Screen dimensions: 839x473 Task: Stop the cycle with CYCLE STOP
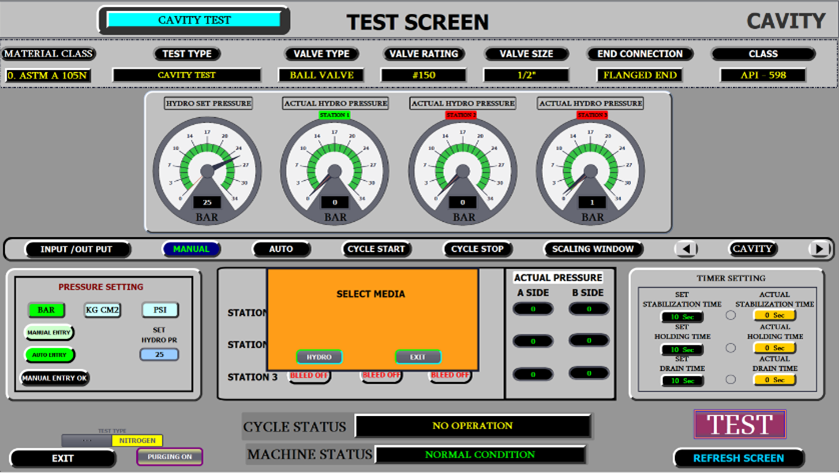coord(477,249)
